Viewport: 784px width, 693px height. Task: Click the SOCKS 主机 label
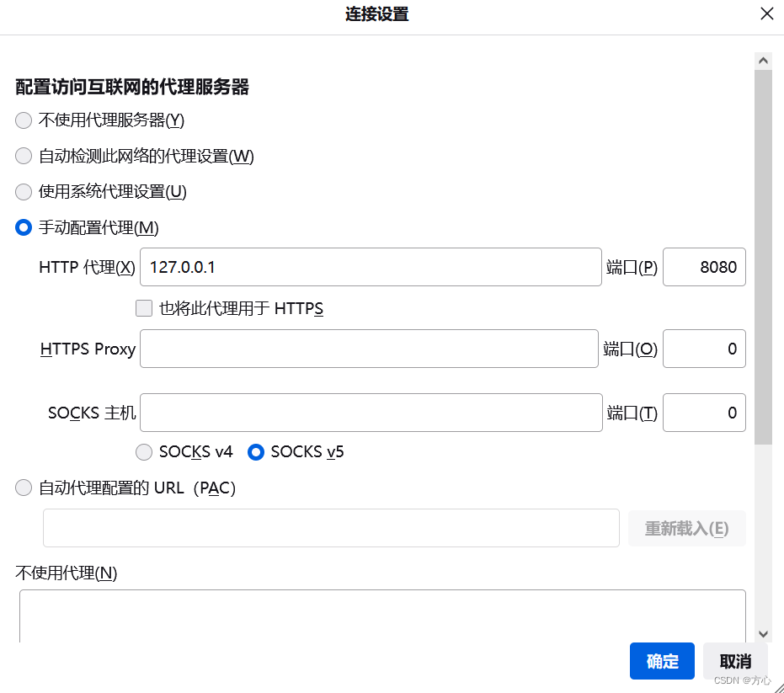click(92, 413)
